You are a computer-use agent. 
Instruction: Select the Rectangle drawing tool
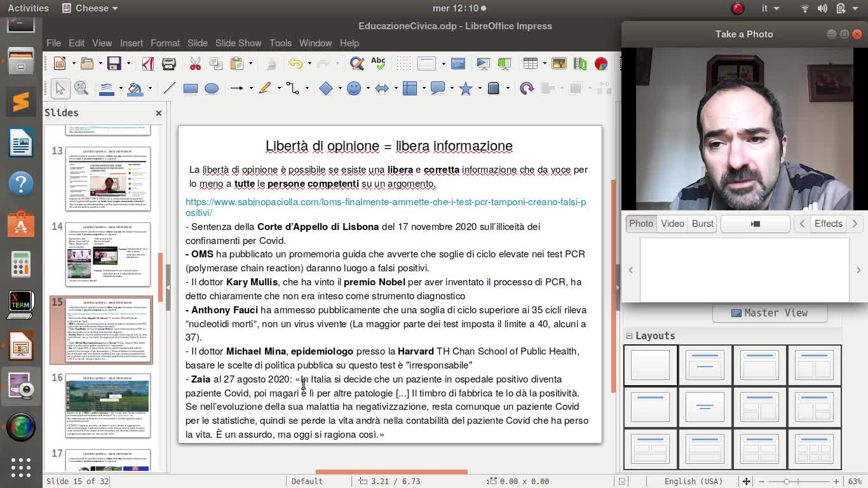point(191,88)
